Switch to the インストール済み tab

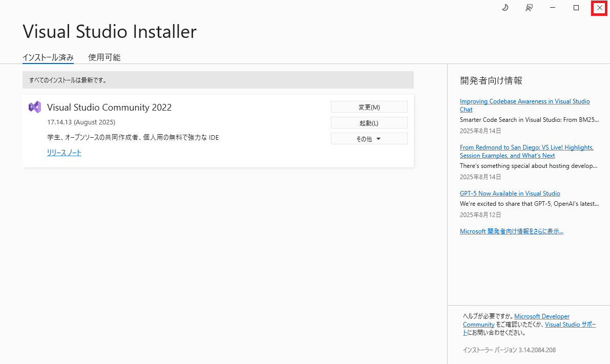point(48,57)
